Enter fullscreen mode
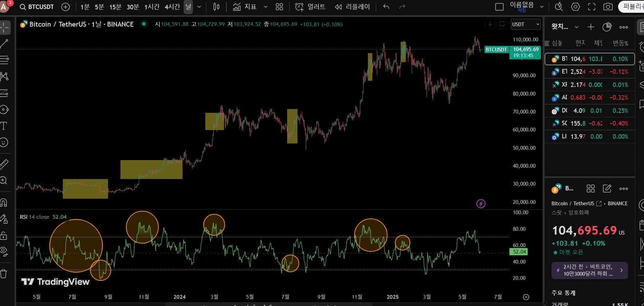644x306 pixels. coord(592,7)
